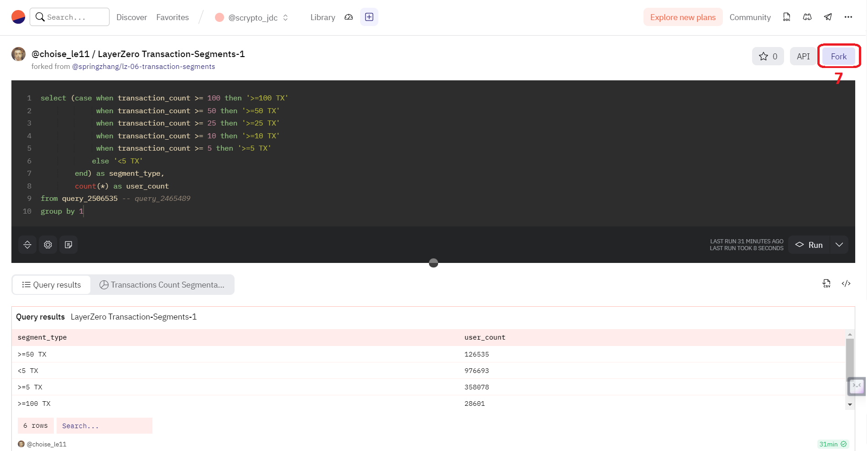Select the '>=50 TX' cell
This screenshot has height=451, width=868.
[x=32, y=354]
